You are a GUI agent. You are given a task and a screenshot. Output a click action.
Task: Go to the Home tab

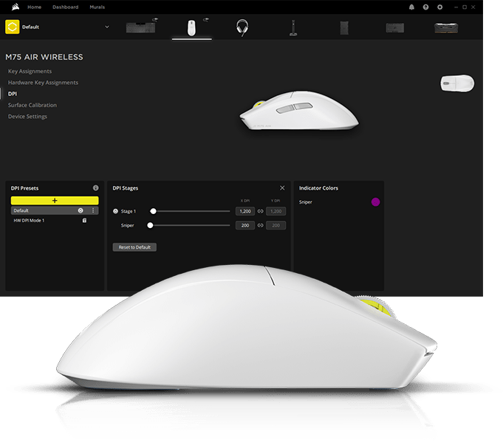[x=34, y=7]
